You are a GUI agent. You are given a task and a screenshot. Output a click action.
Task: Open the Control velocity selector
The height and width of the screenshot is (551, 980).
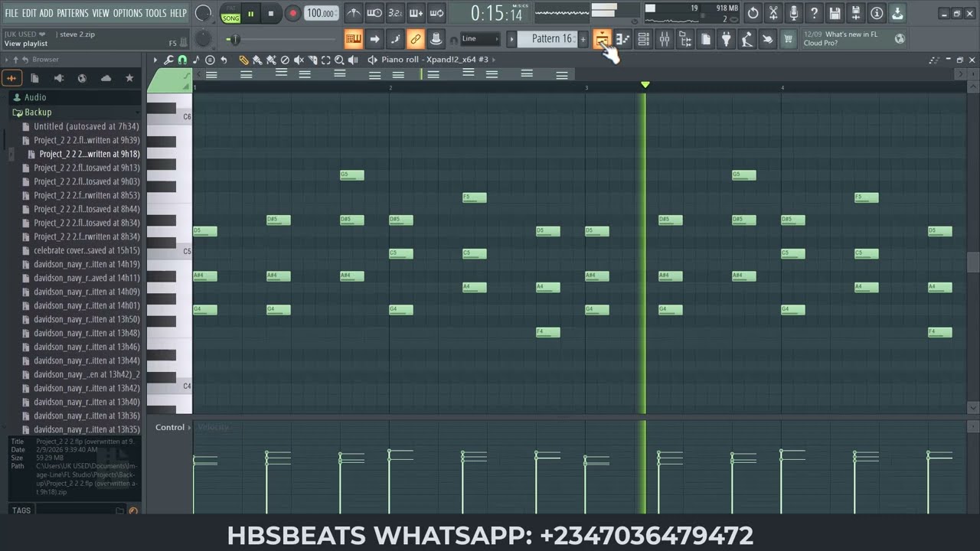(x=173, y=427)
